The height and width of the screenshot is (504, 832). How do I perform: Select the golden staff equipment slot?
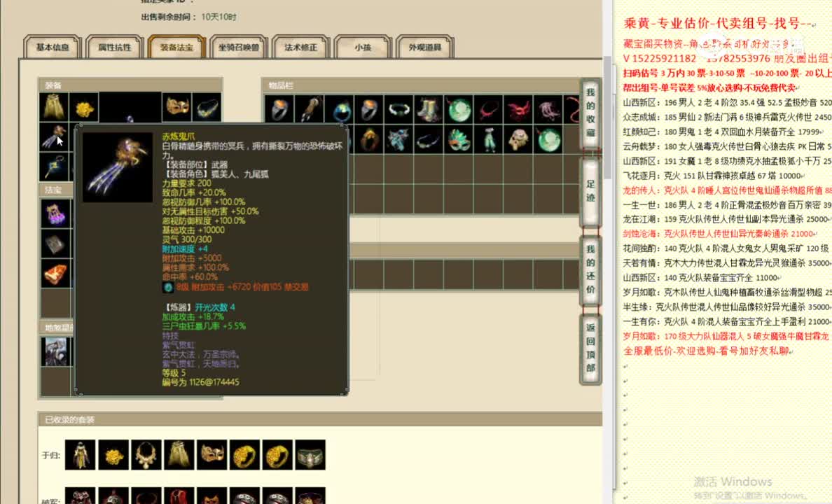[x=54, y=167]
